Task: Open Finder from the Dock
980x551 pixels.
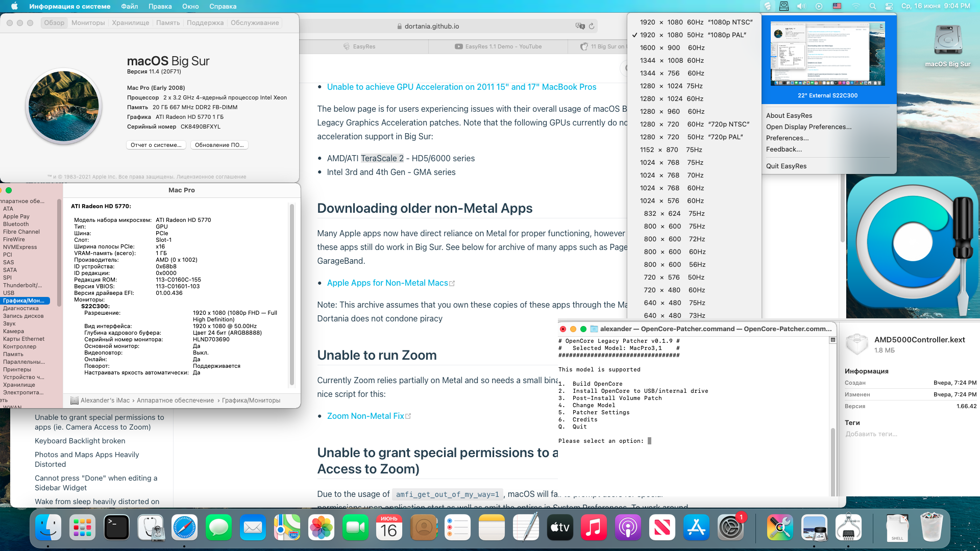Action: [x=48, y=528]
